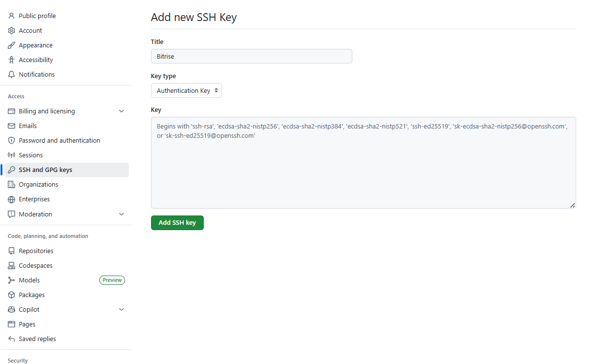
Task: Click the Public profile person icon
Action: (x=12, y=16)
